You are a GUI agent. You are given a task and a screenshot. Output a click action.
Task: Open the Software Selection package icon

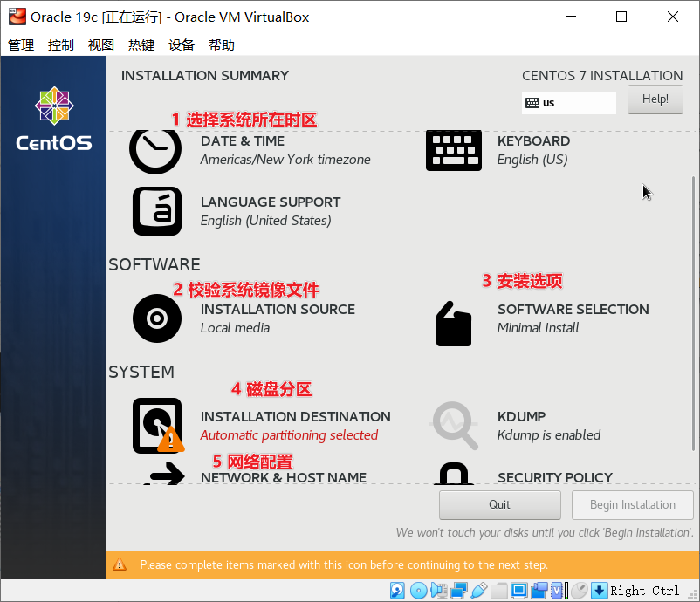click(454, 324)
